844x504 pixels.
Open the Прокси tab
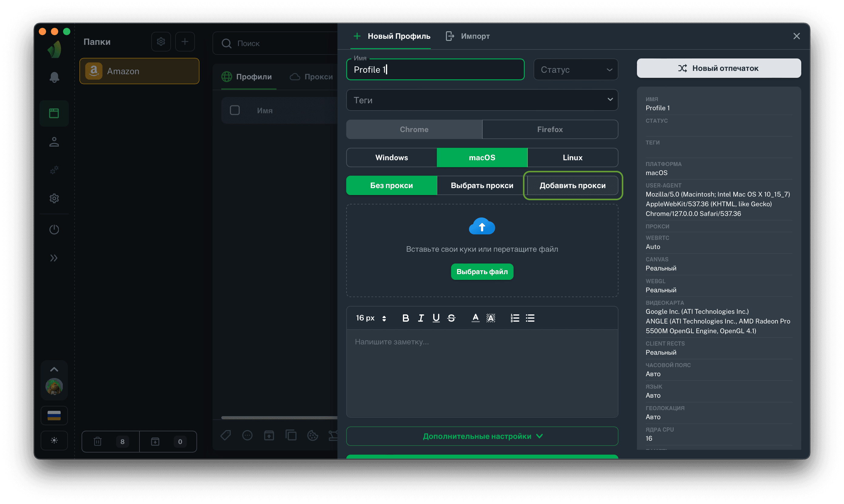pos(311,77)
